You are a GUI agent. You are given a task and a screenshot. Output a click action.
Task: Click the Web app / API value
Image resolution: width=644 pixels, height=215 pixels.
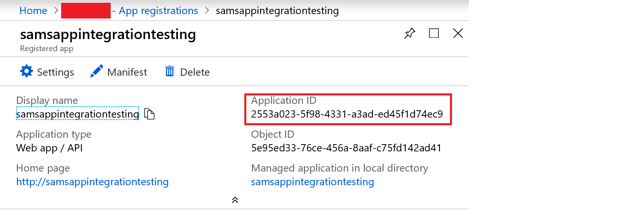[x=49, y=148]
